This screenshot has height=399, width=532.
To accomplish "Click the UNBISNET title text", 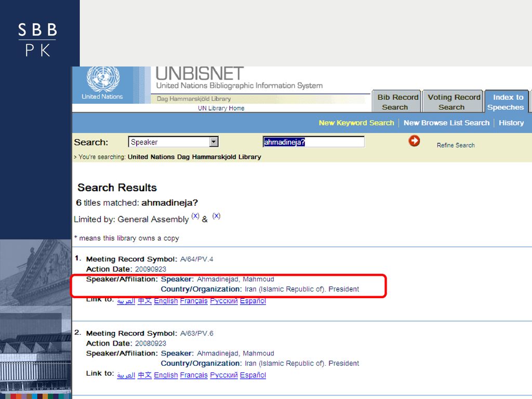I will [x=199, y=74].
